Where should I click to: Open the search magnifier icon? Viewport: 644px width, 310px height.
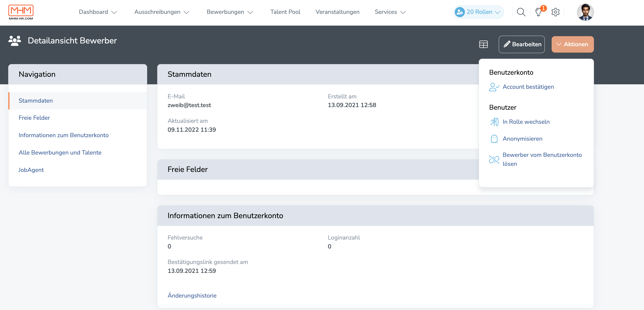pos(521,12)
